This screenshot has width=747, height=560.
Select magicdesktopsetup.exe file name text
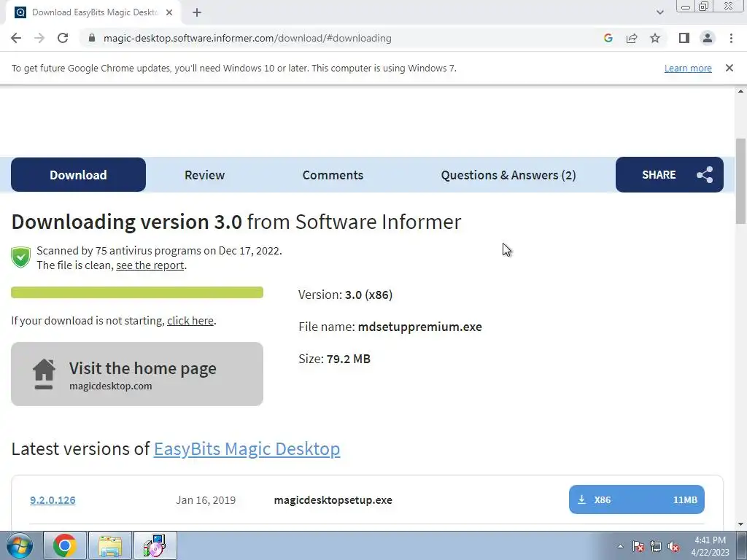point(333,500)
